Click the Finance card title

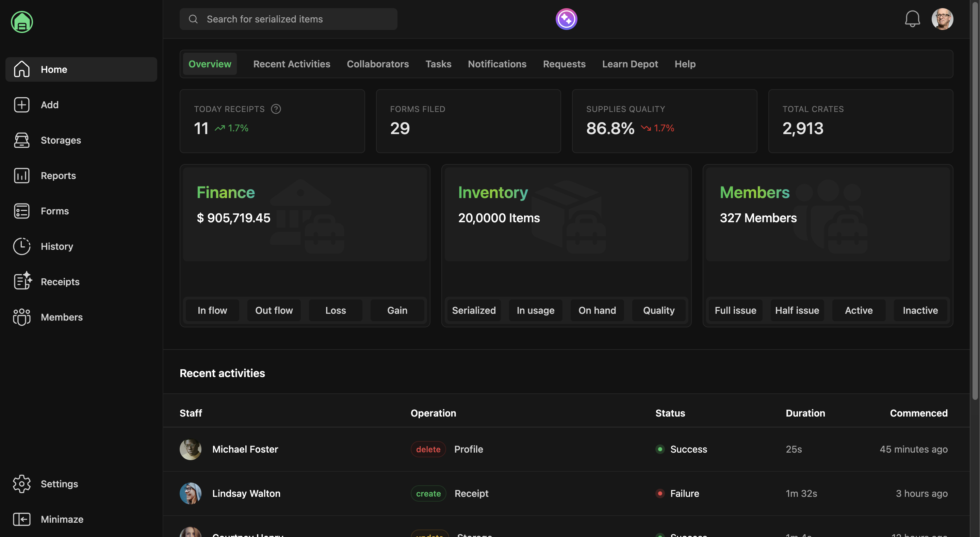226,192
